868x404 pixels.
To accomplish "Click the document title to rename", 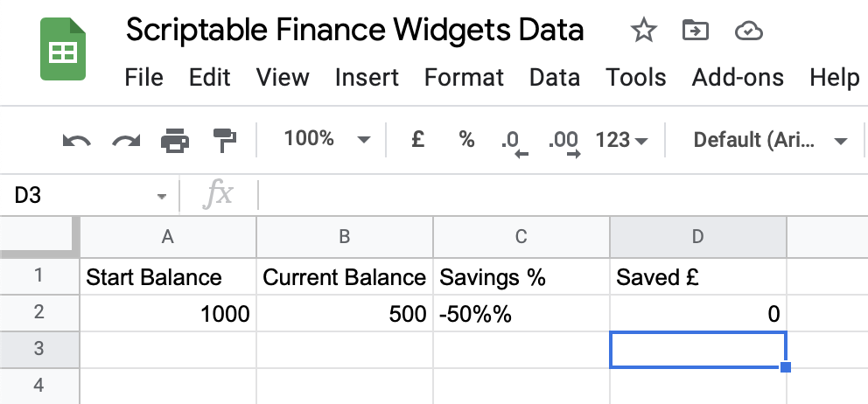I will point(354,31).
